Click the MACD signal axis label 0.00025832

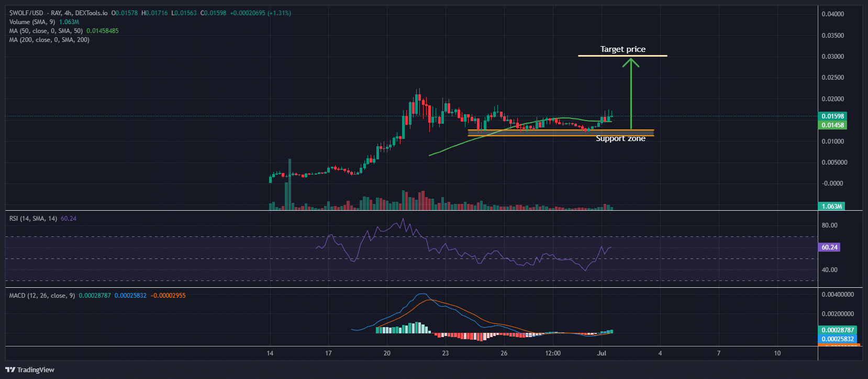click(x=838, y=339)
